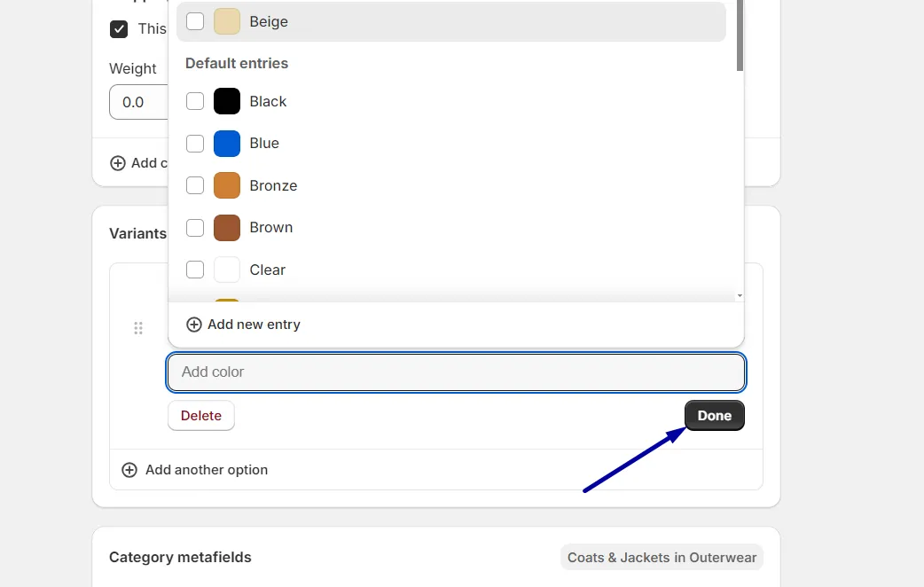The image size is (924, 587).
Task: Click the Variants heading
Action: [138, 233]
